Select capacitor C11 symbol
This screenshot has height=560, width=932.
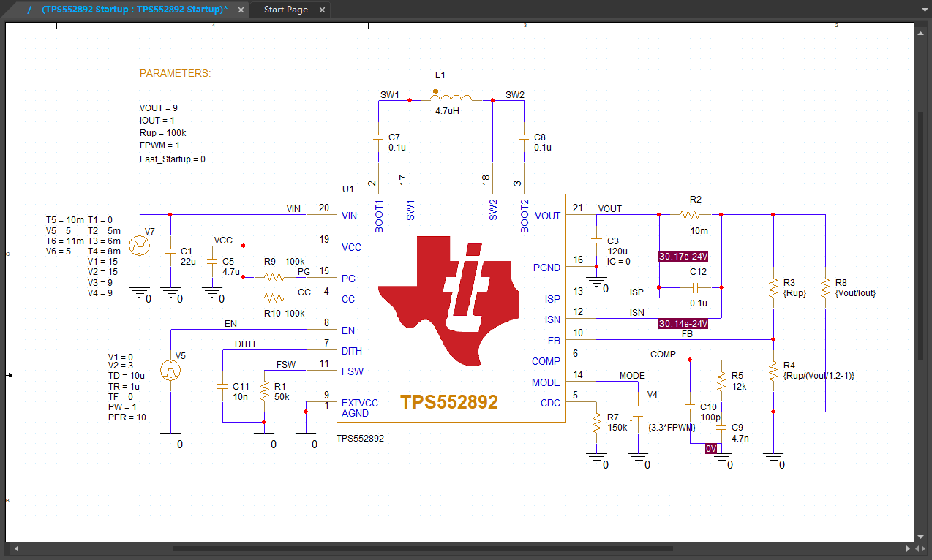coord(222,386)
